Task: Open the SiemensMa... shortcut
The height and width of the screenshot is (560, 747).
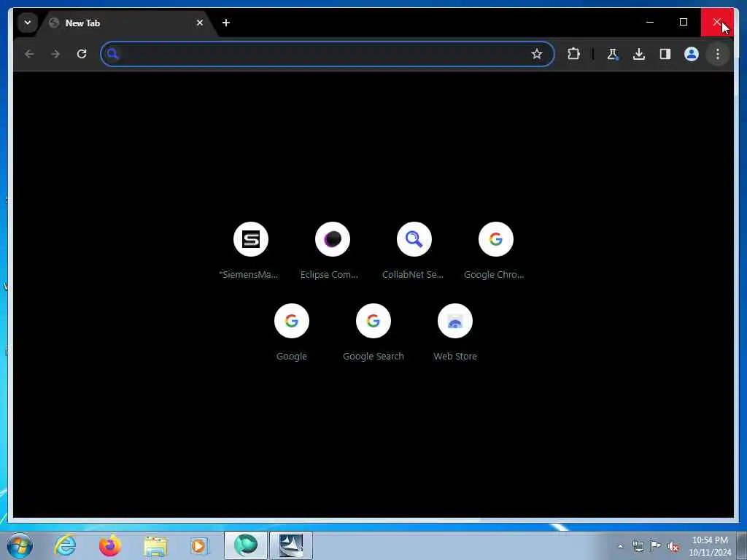Action: (251, 250)
